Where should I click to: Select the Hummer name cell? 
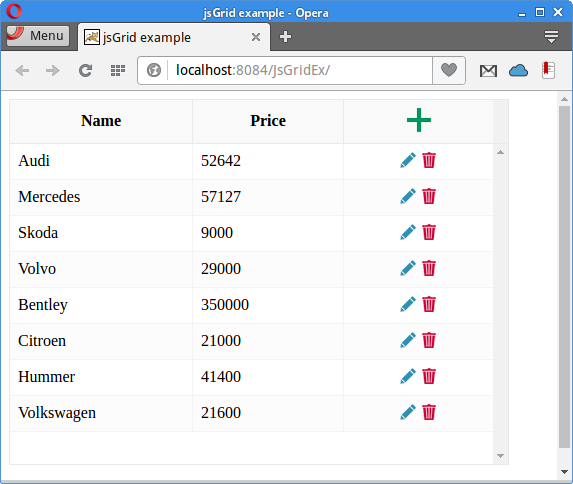[x=101, y=377]
